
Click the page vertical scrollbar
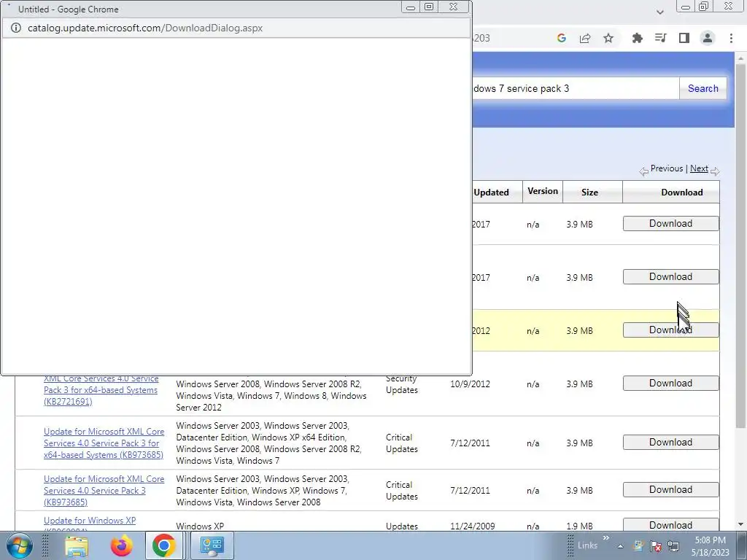coord(740,245)
